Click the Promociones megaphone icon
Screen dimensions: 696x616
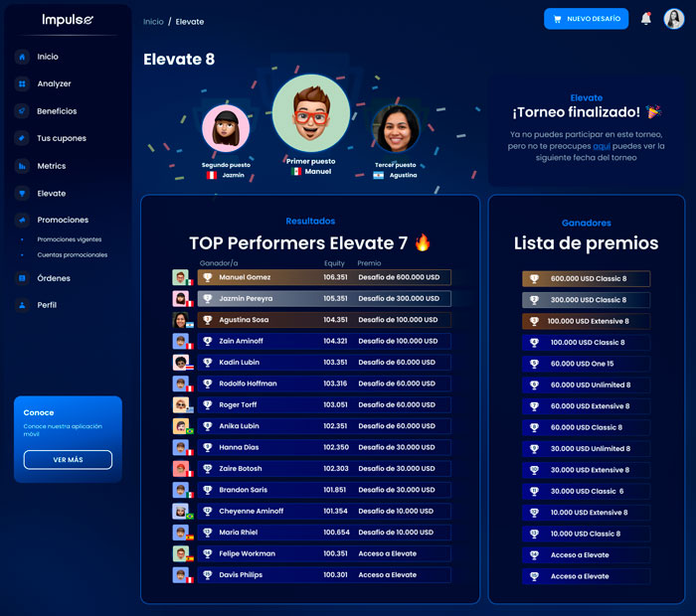click(x=22, y=220)
